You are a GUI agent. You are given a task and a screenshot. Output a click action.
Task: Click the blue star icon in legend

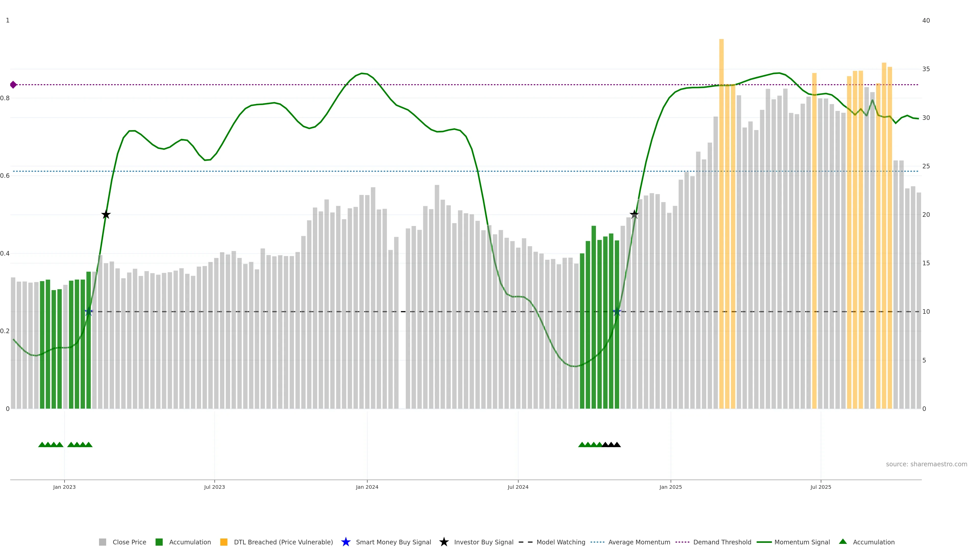(346, 542)
